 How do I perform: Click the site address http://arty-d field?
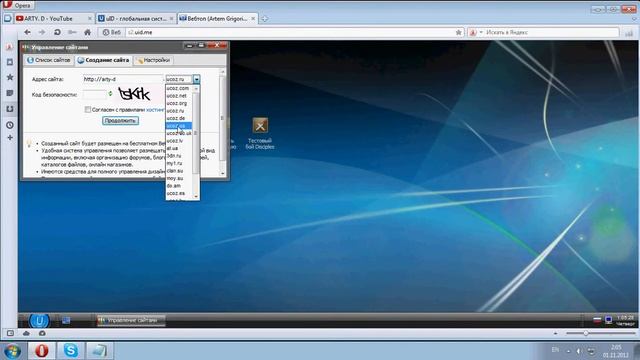click(x=122, y=79)
